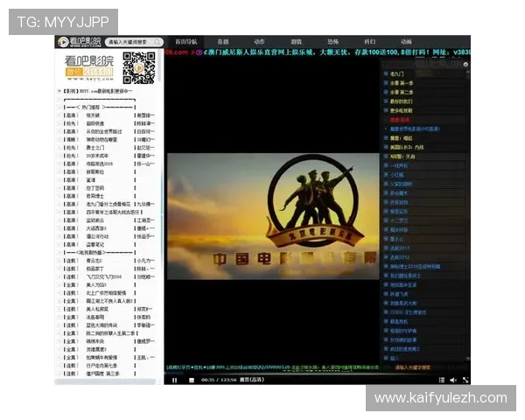Viewport: 525px width, 420px height.
Task: Toggle the playlist panel icon in player bar
Action: pos(442,380)
